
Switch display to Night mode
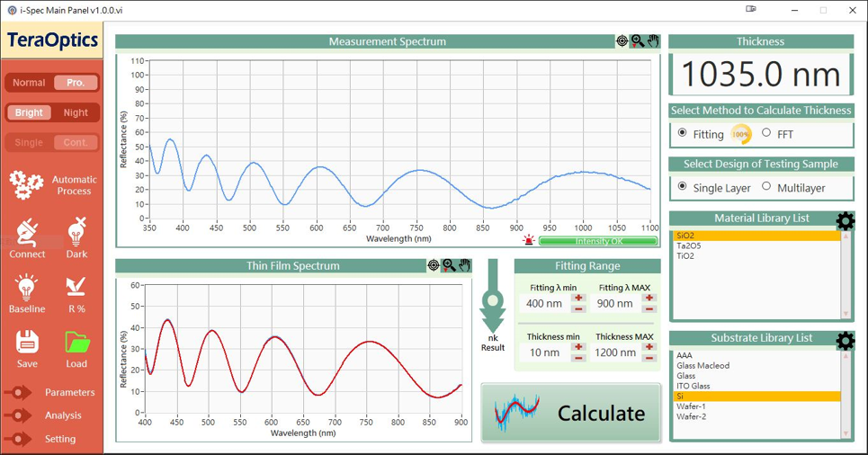(76, 112)
